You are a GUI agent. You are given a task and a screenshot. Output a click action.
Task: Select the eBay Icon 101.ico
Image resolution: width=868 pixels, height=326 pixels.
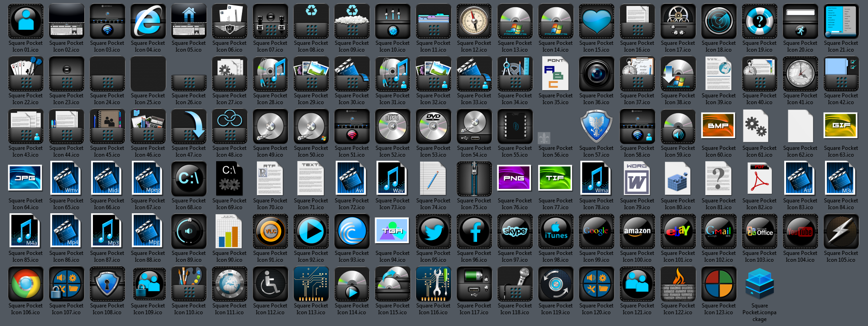point(678,231)
